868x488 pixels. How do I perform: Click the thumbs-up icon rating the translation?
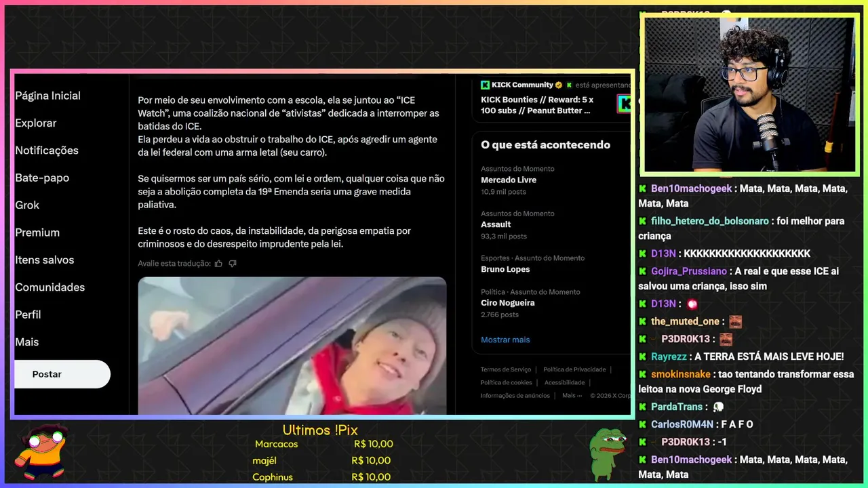[x=218, y=264]
